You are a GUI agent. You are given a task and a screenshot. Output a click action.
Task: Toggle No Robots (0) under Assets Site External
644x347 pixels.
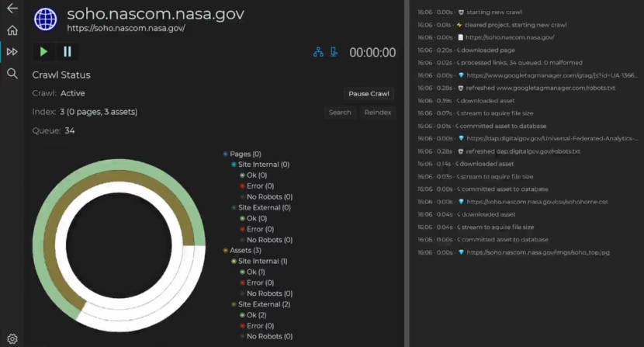pyautogui.click(x=266, y=336)
